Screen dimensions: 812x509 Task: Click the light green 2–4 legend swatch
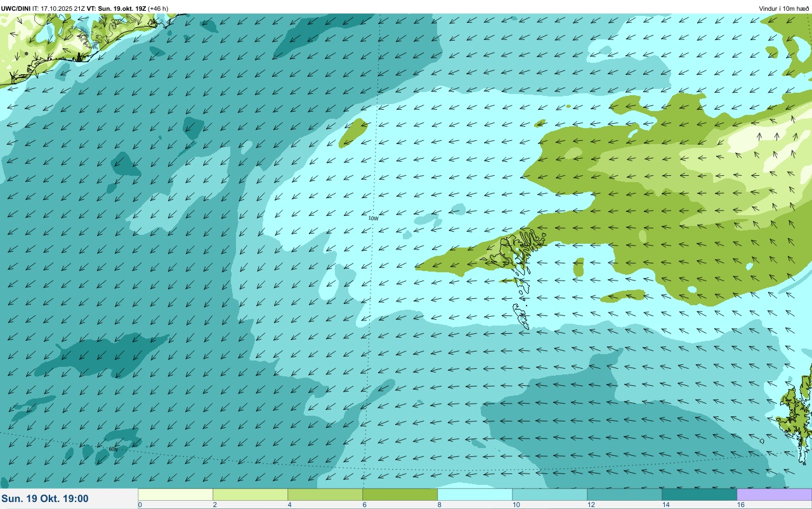pyautogui.click(x=251, y=494)
